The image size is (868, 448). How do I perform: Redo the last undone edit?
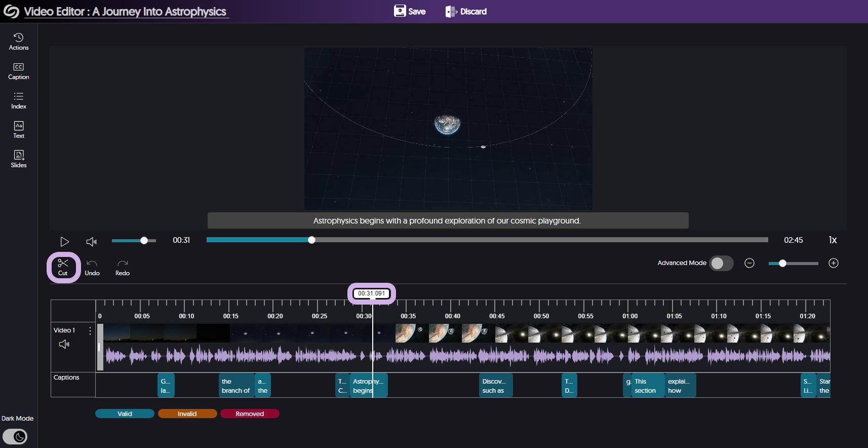pos(123,267)
